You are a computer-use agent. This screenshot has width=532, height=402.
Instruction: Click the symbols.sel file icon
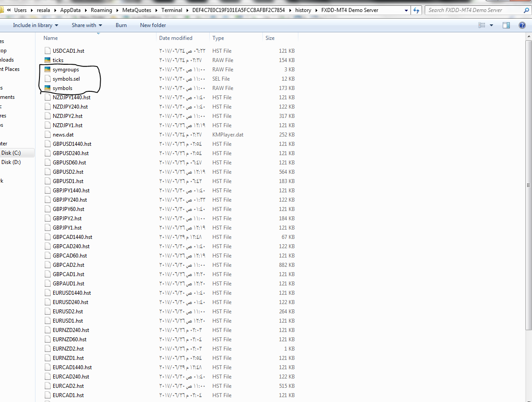coord(47,78)
